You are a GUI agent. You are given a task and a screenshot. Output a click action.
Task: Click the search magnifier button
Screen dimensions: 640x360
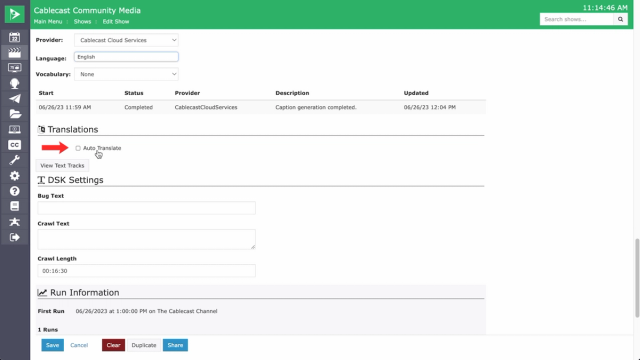tap(620, 19)
